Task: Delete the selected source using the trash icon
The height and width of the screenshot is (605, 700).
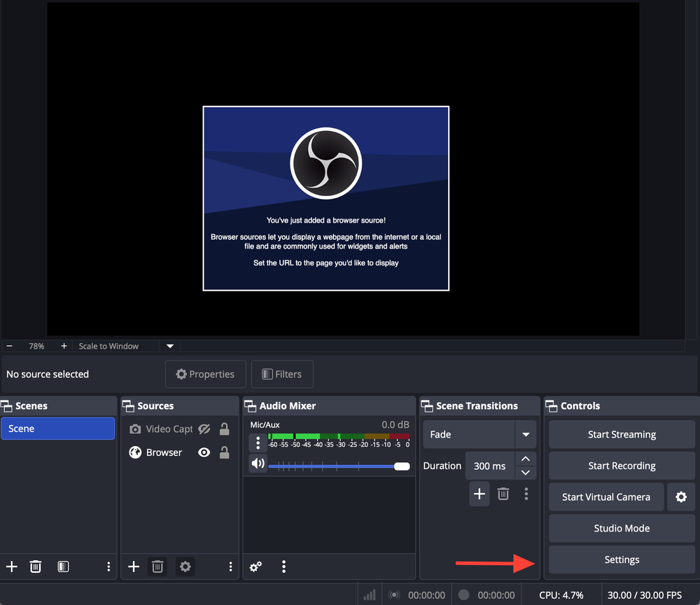Action: (x=157, y=566)
